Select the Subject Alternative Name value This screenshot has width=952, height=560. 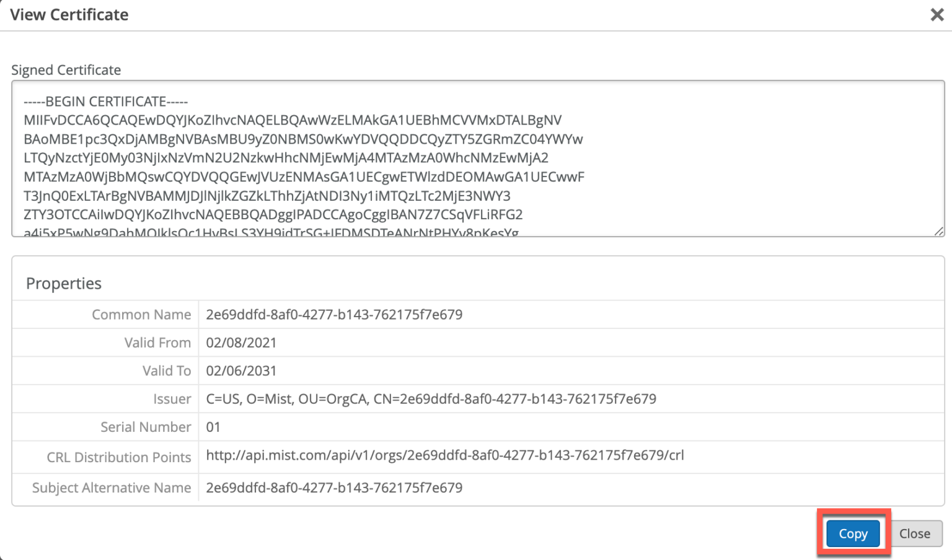tap(334, 488)
